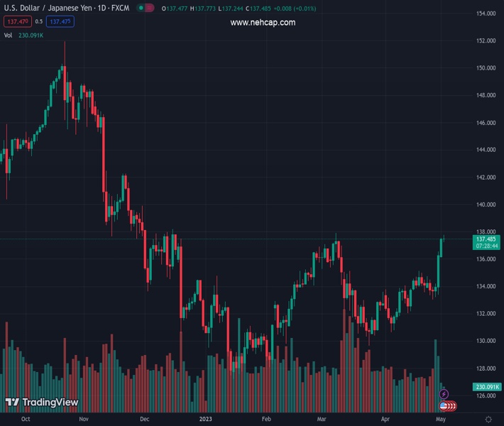Open chart settings gear icon
504x426 pixels.
click(488, 419)
